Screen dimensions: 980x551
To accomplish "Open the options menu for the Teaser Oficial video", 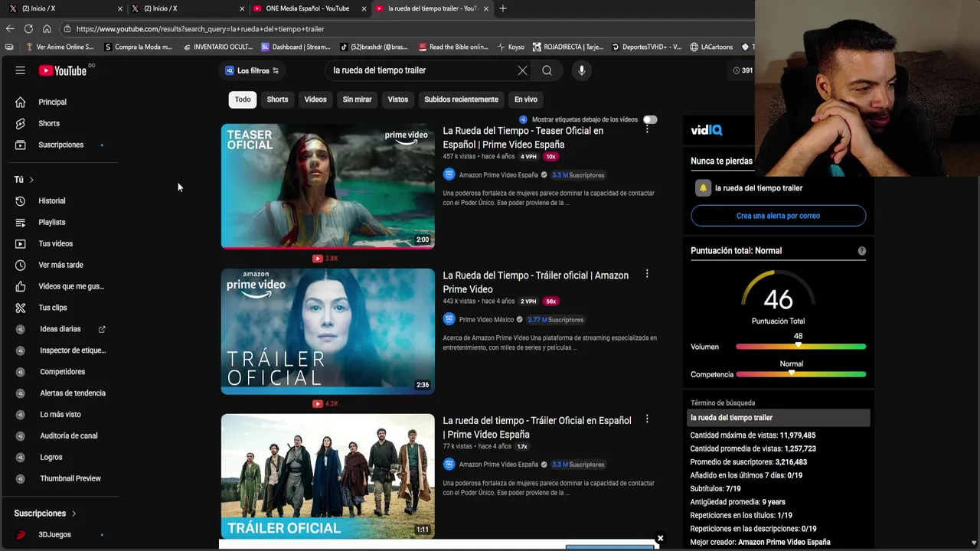I will tap(647, 129).
